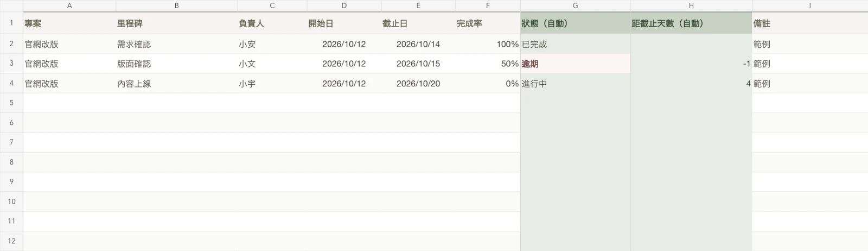Select the 100% completion cell

coord(488,44)
